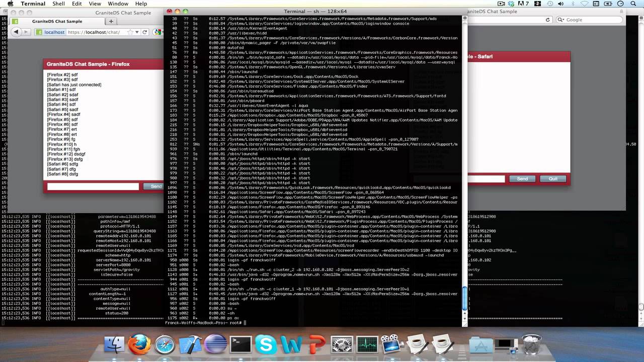Screen dimensions: 644x362
Task: Focus the Firefox URL address field
Action: (x=96, y=32)
